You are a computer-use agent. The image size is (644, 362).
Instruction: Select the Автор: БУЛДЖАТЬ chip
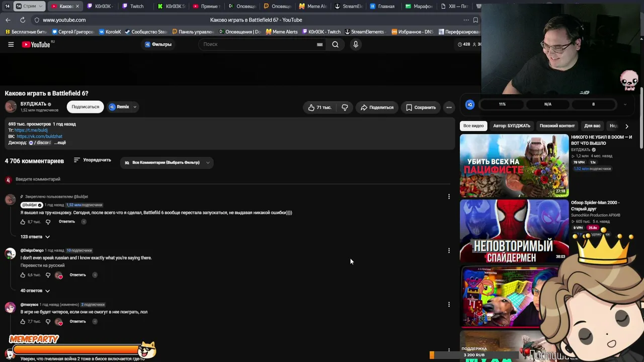(x=512, y=126)
